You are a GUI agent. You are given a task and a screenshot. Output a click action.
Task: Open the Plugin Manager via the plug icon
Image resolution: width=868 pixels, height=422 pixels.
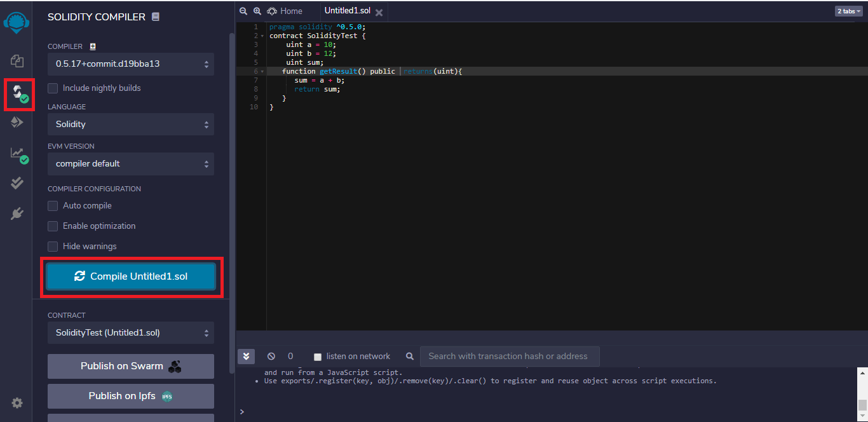17,213
